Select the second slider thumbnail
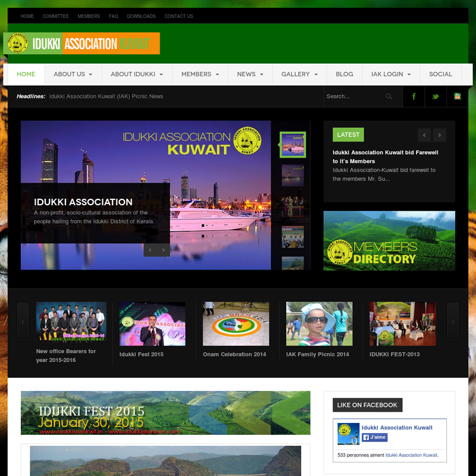Viewport: 476px width, 476px height. (x=293, y=175)
